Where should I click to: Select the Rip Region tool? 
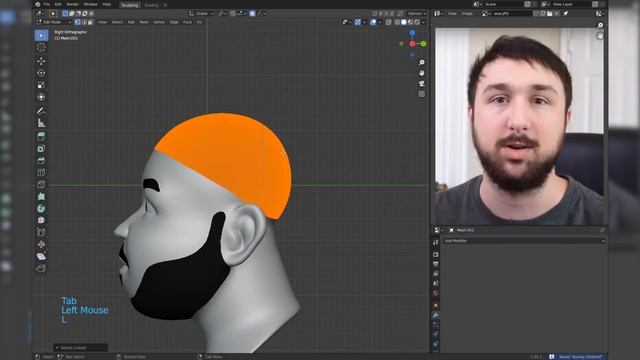click(41, 268)
